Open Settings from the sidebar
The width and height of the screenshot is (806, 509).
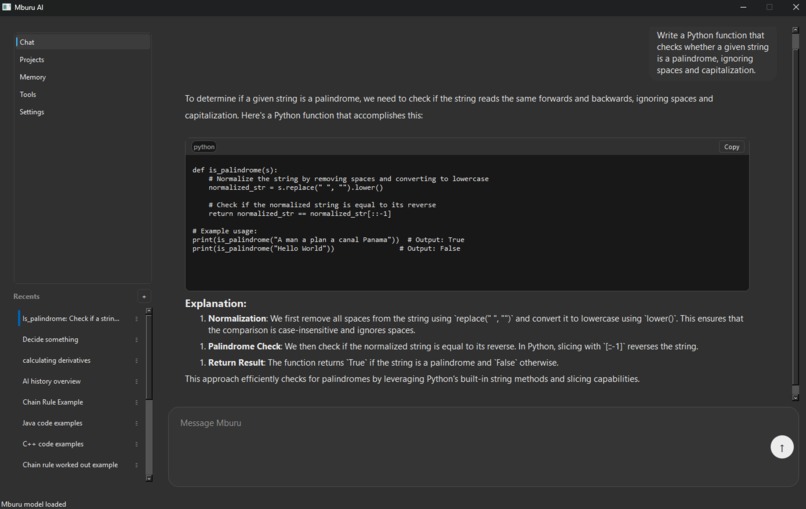(82, 112)
